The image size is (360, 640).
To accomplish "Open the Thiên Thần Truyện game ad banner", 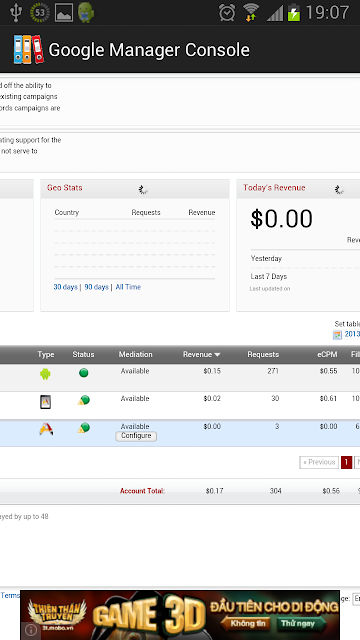I will click(x=180, y=615).
